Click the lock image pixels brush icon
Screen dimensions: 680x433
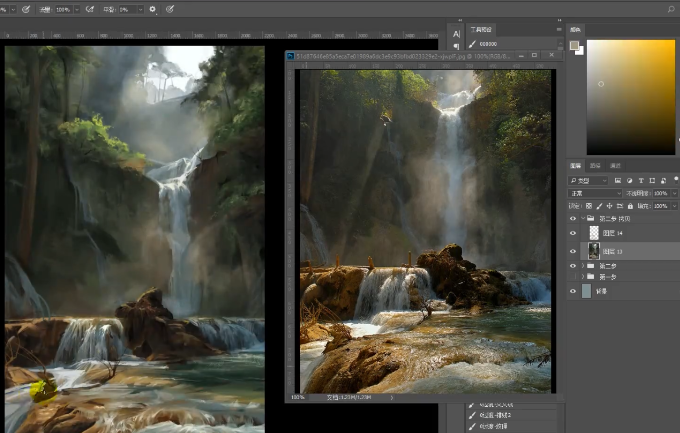(598, 205)
